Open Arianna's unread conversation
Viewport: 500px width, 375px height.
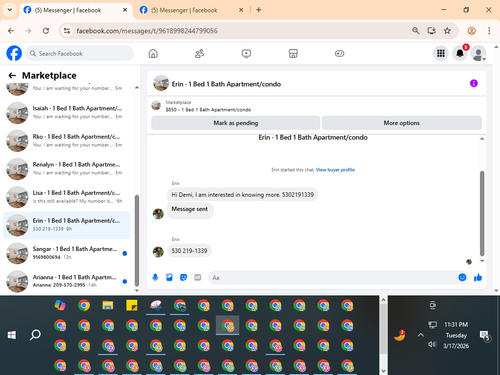(67, 281)
